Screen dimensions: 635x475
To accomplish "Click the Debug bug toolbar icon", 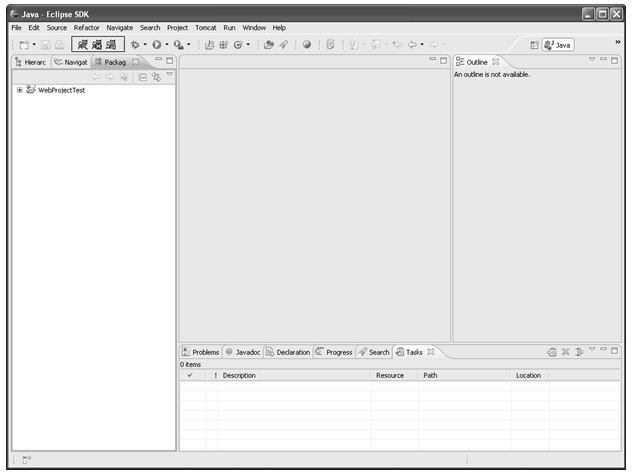I will click(135, 45).
